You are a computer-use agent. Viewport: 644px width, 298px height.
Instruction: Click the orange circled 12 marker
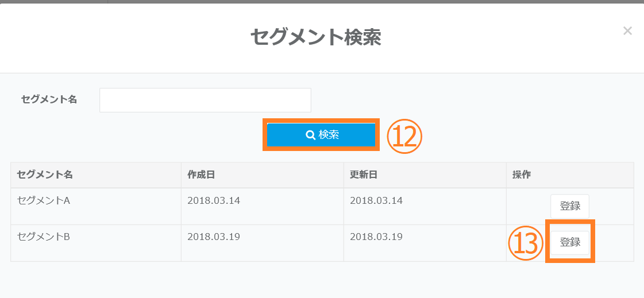click(x=404, y=137)
